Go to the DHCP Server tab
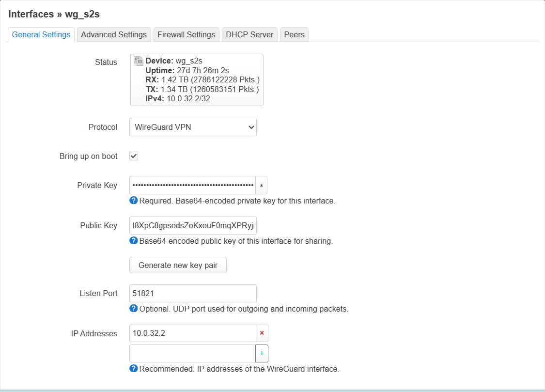The height and width of the screenshot is (392, 545). pyautogui.click(x=249, y=34)
